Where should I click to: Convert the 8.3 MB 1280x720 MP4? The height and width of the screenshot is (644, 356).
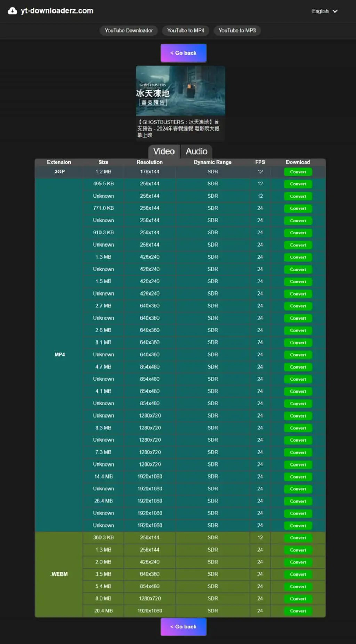click(298, 428)
